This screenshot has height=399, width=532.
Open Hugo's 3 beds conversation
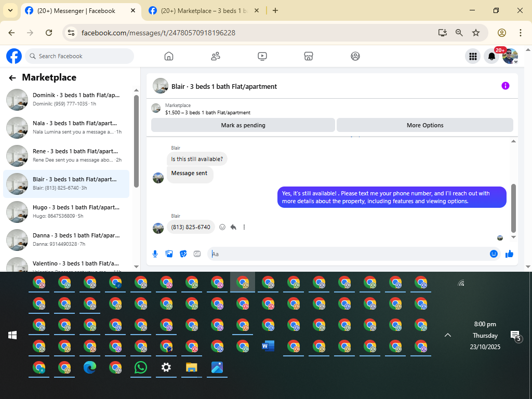tap(66, 212)
